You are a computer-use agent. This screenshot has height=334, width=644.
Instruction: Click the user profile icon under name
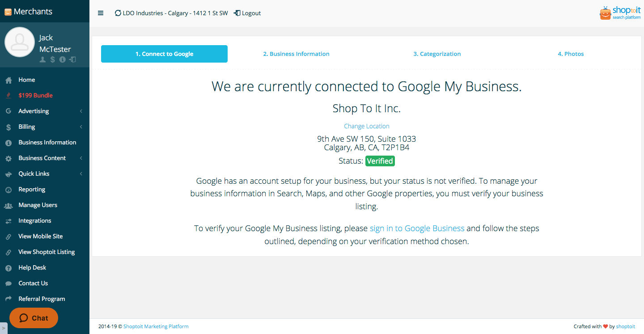pyautogui.click(x=42, y=59)
